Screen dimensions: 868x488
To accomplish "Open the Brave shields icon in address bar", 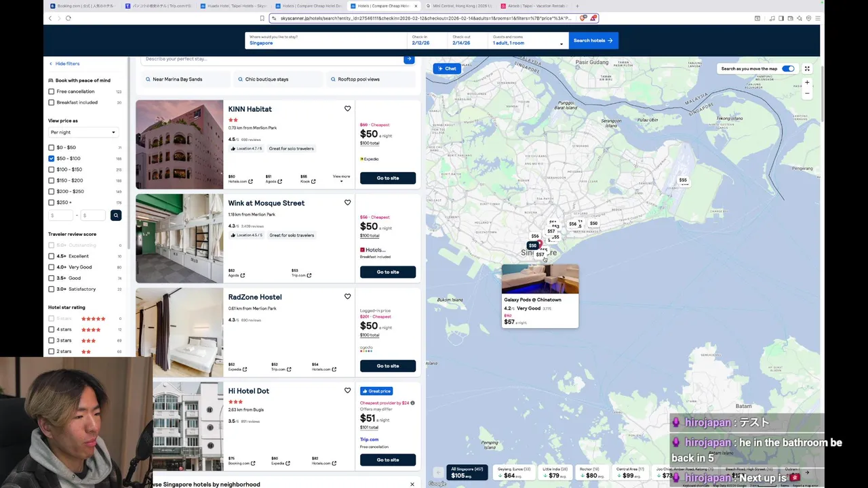I will coord(583,18).
